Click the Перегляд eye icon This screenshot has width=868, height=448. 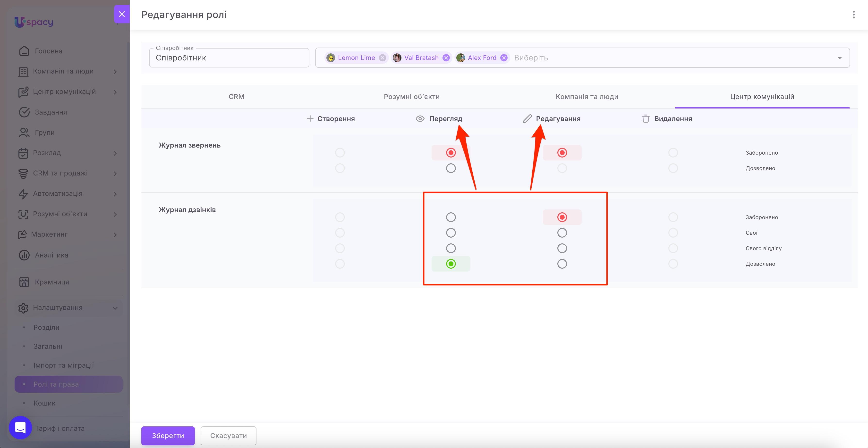pyautogui.click(x=420, y=119)
